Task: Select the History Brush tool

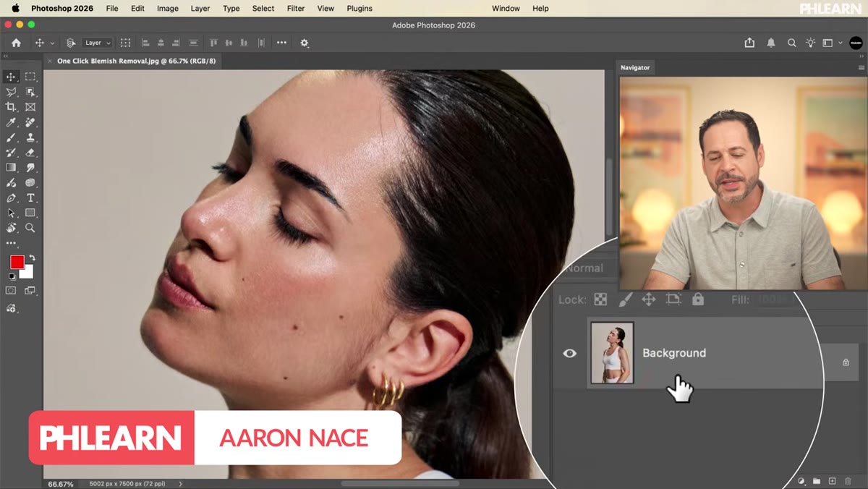Action: click(x=11, y=153)
